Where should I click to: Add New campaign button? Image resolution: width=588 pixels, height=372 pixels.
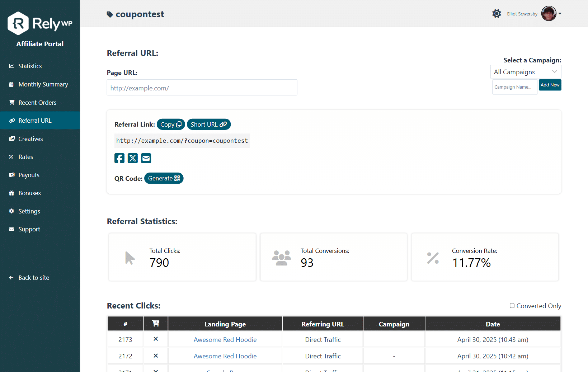point(550,85)
